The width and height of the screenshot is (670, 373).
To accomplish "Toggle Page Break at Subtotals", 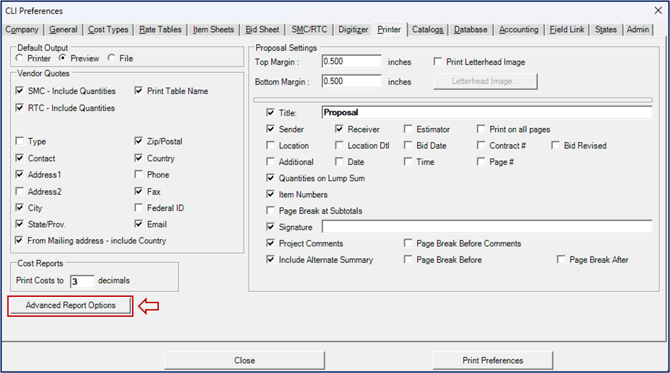I will [x=270, y=210].
